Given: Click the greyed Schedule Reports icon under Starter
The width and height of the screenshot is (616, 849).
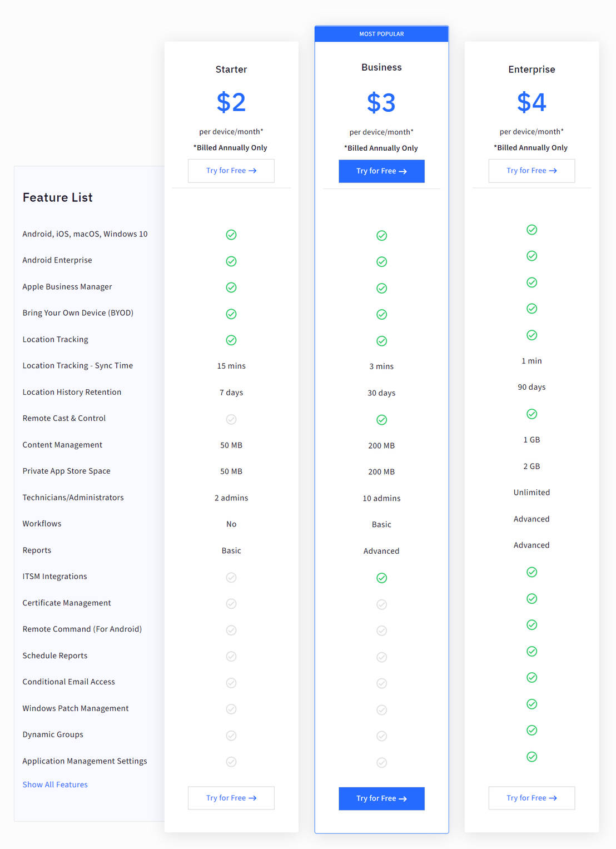Looking at the screenshot, I should click(x=231, y=656).
